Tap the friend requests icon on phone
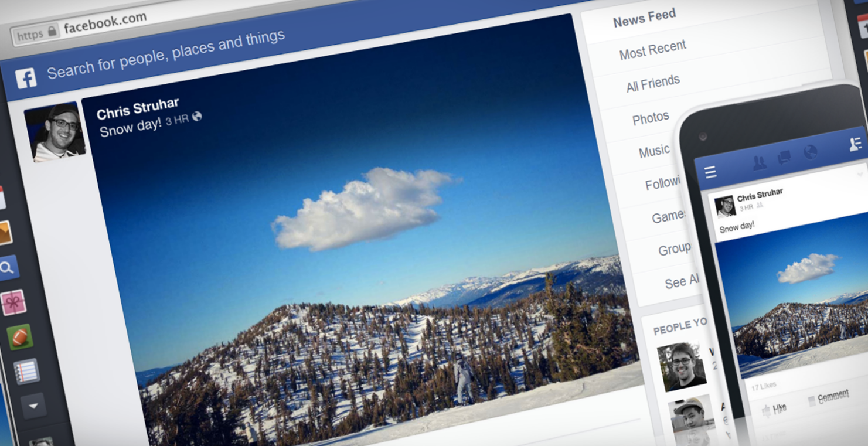 tap(760, 162)
